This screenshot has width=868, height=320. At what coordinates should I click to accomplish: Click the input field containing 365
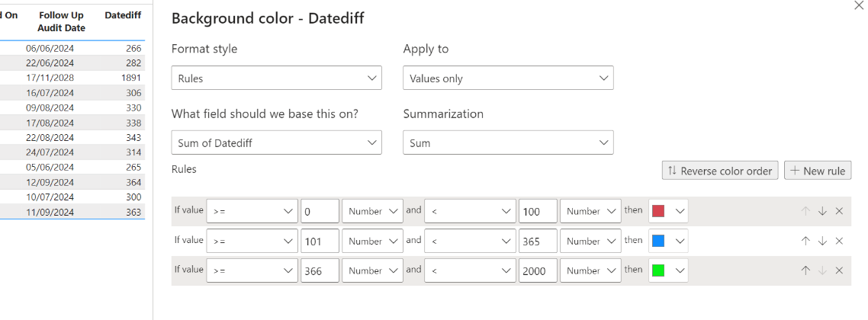[538, 241]
